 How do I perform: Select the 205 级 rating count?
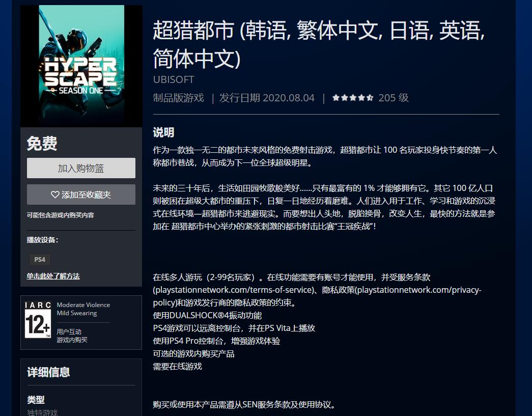click(394, 98)
